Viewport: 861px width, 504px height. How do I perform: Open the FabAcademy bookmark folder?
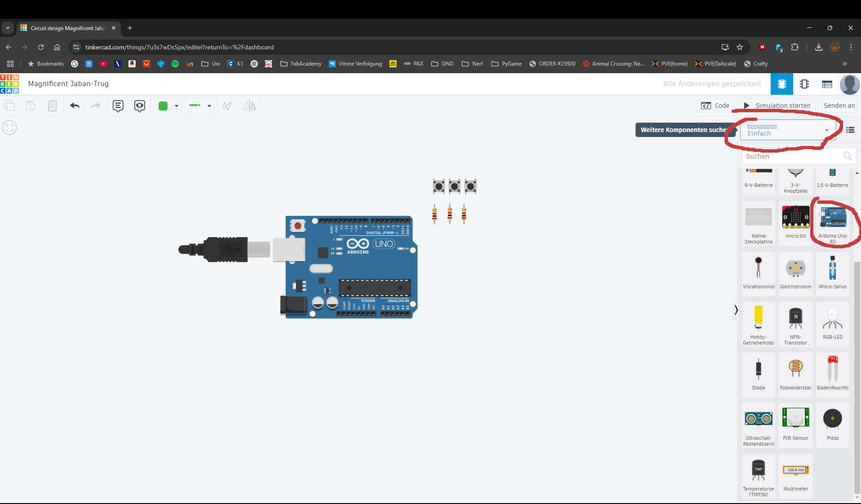(301, 64)
